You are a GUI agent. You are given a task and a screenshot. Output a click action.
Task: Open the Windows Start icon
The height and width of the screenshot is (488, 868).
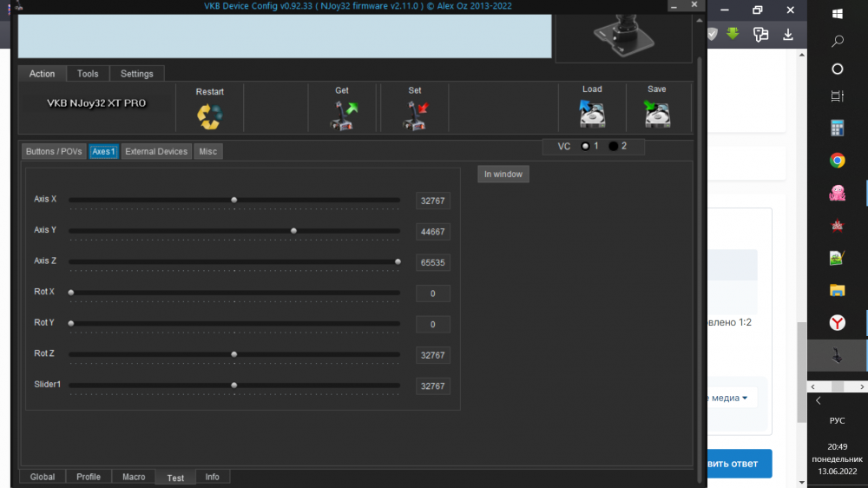(837, 14)
